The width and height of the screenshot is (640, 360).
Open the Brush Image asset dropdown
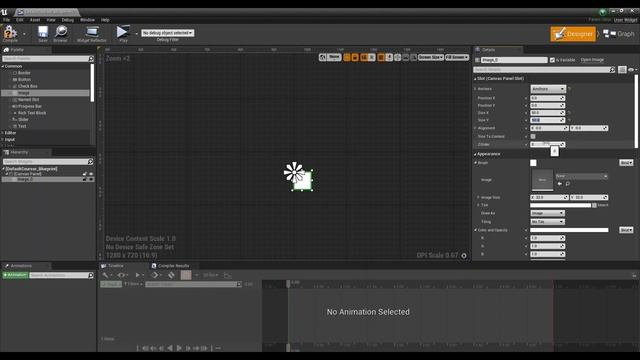pyautogui.click(x=581, y=176)
